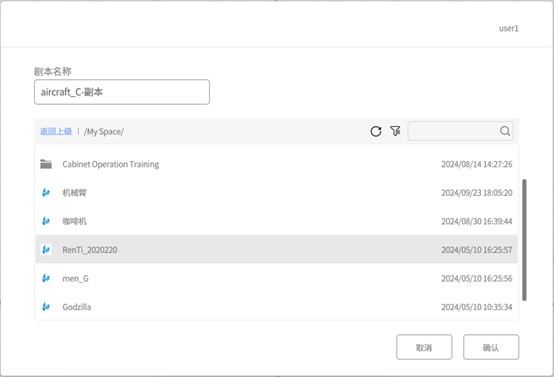Screen dimensions: 554x377
Task: Select the Cabinet Operation Training folder icon
Action: 46,164
